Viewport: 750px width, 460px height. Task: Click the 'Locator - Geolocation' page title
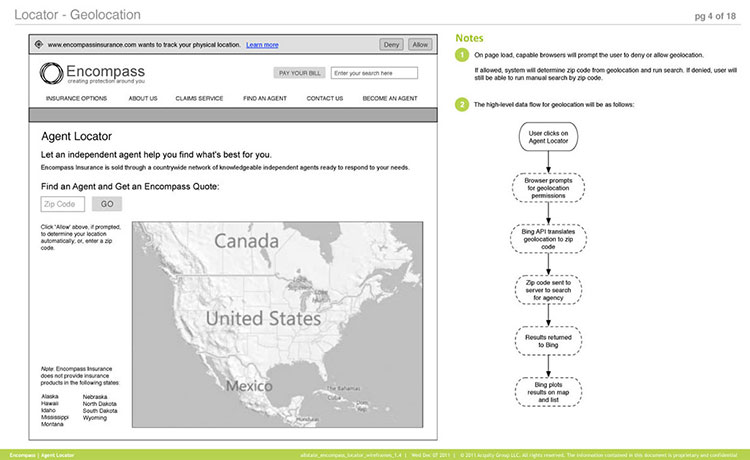(x=77, y=15)
